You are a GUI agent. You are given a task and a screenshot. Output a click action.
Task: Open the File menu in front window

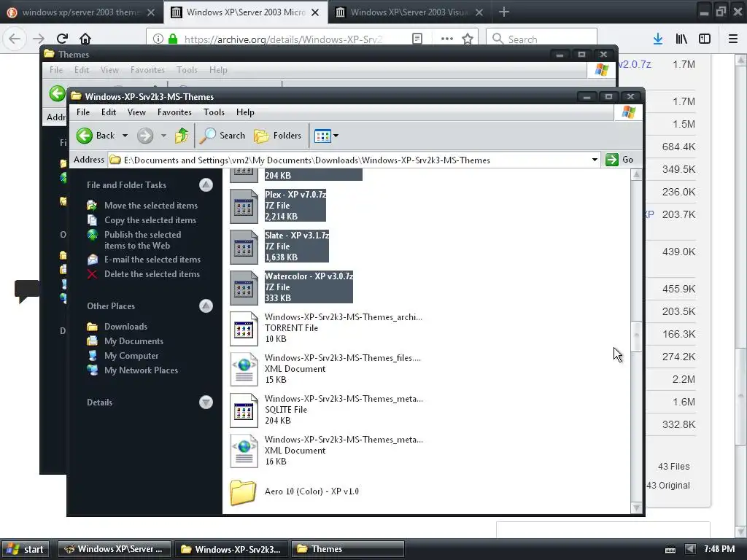83,112
